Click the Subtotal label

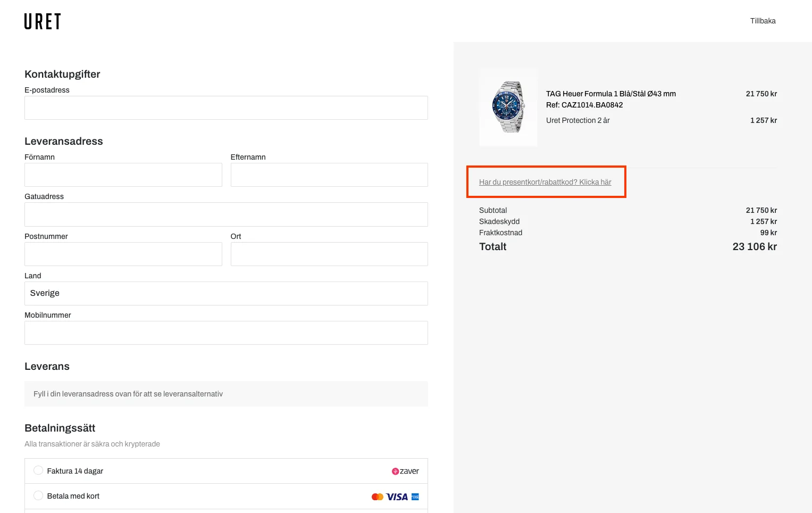(x=493, y=210)
